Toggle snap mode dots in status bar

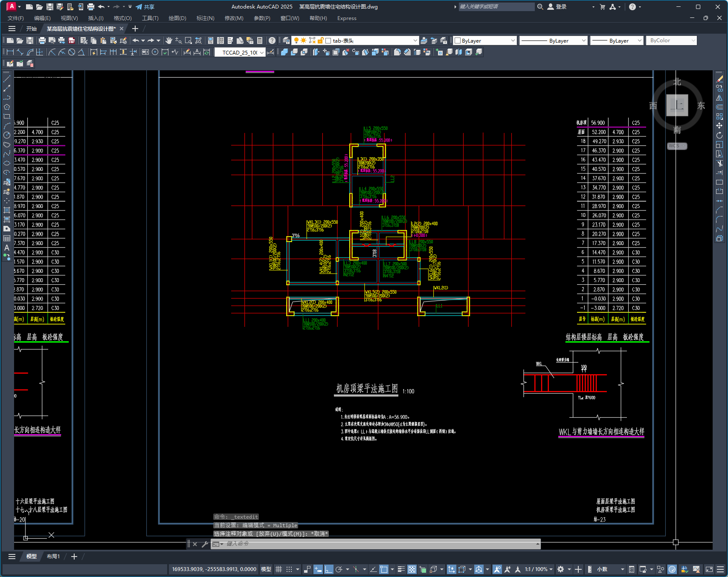point(289,569)
